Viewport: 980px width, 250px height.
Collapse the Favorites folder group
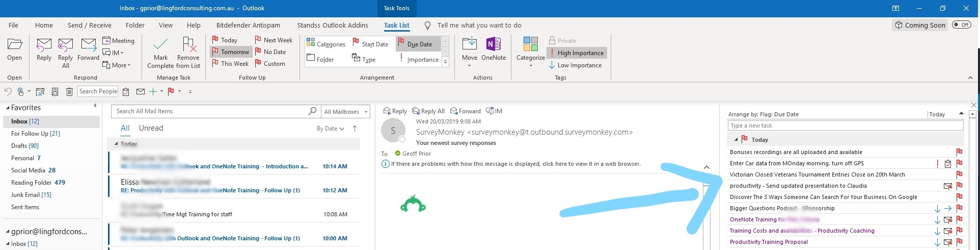(8, 108)
